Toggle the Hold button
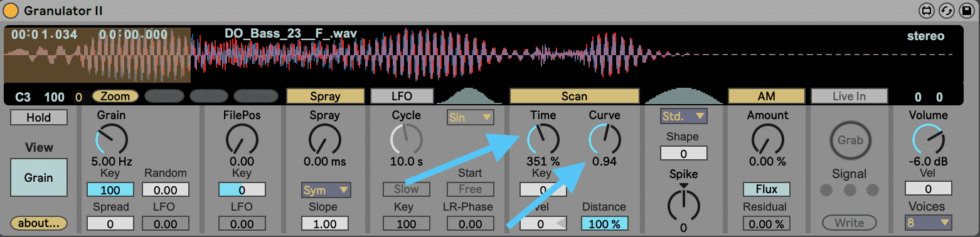This screenshot has height=237, width=980. 39,117
